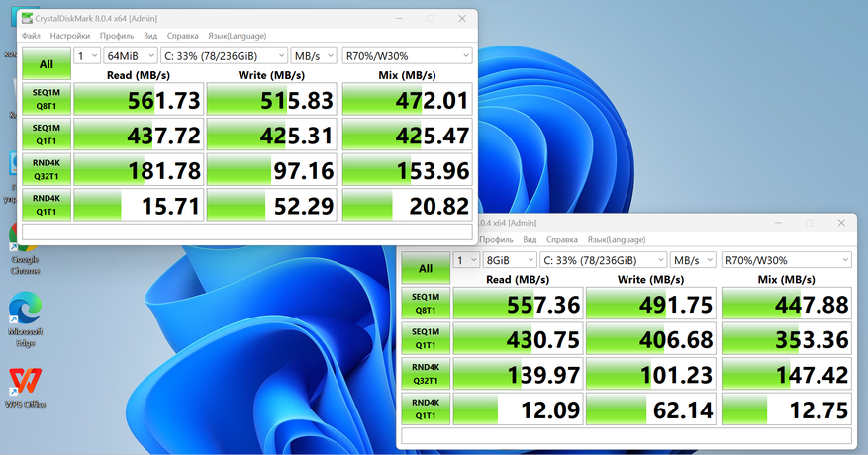Open test count dropdown in 8GiB window
This screenshot has width=868, height=455.
click(x=466, y=260)
